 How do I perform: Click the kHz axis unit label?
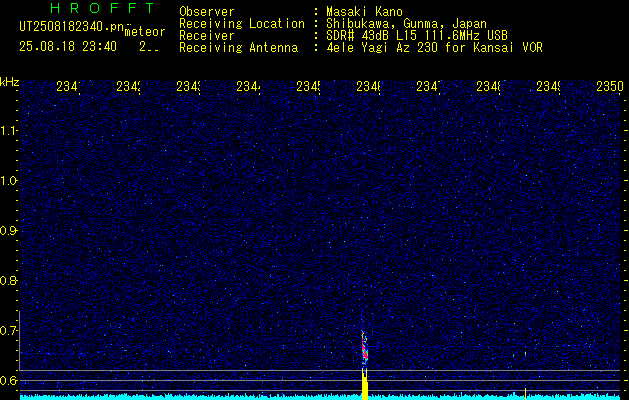(10, 82)
